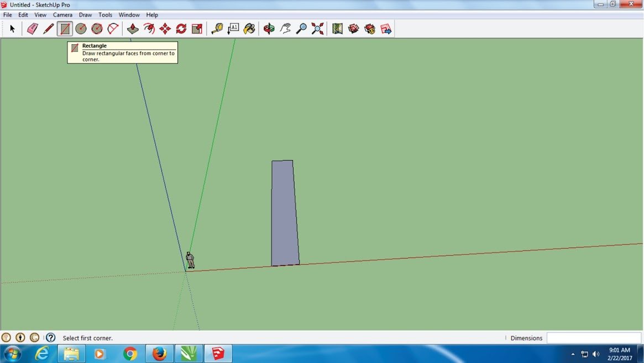The width and height of the screenshot is (644, 363).
Task: Select the Eraser tool
Action: 33,29
